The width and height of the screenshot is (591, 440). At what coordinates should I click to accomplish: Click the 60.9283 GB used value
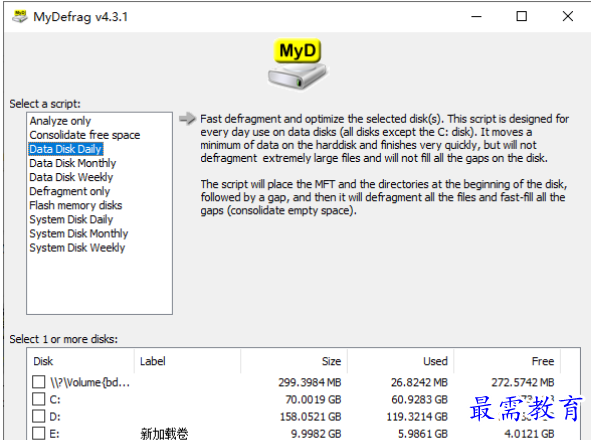coord(420,399)
